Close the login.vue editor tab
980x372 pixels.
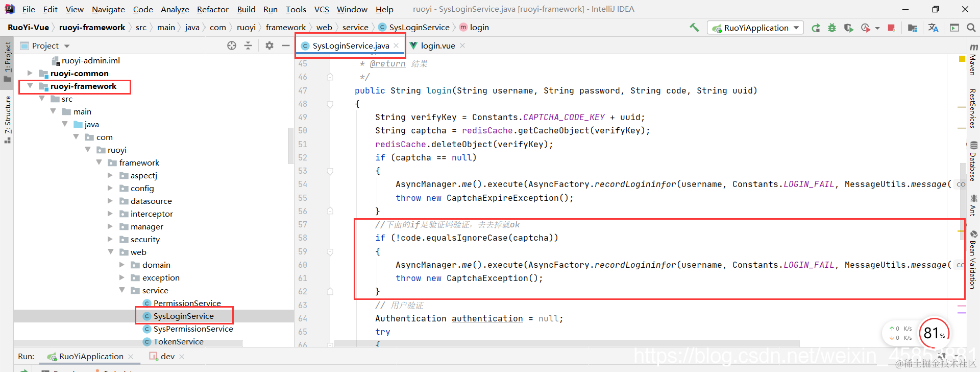[462, 45]
